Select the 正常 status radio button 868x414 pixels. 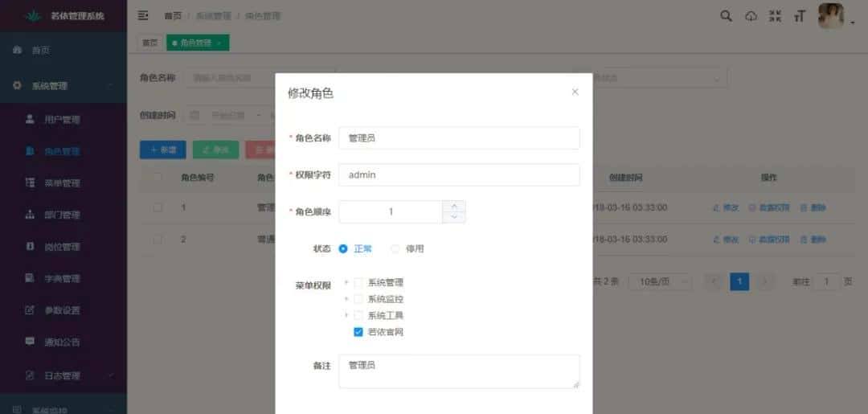pos(343,249)
